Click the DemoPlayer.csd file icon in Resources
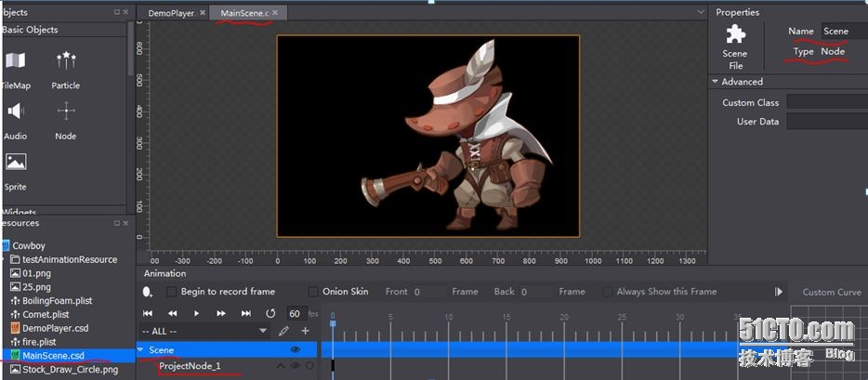 point(16,328)
